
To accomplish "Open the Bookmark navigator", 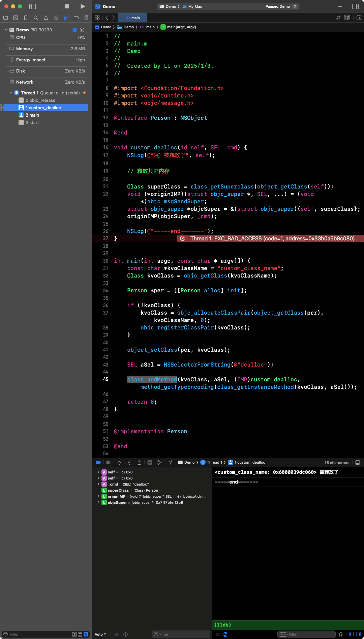I will pyautogui.click(x=26, y=18).
